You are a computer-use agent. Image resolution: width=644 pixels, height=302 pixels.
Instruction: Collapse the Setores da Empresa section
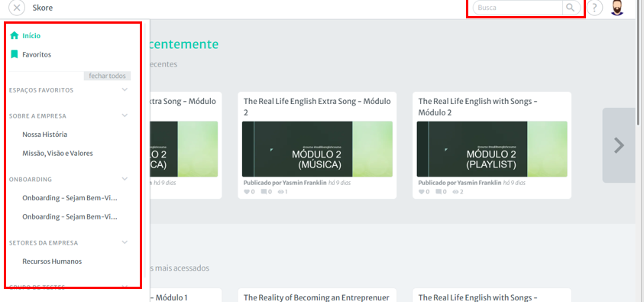(x=125, y=242)
